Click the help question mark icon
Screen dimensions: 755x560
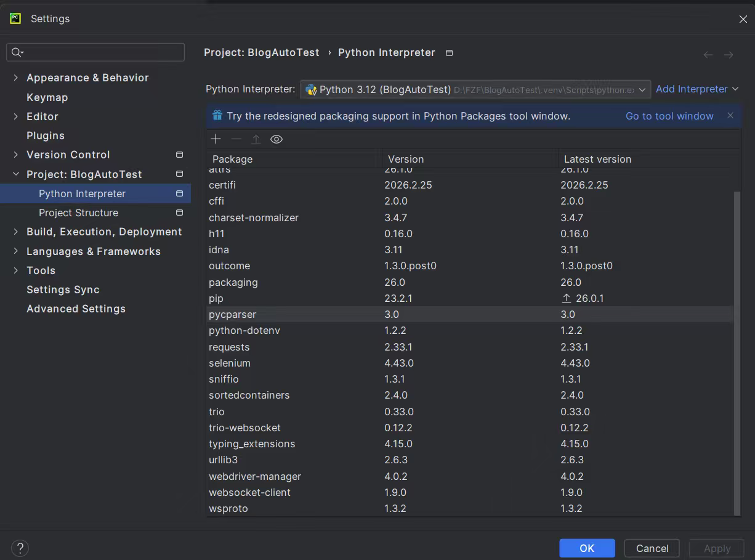(x=20, y=548)
